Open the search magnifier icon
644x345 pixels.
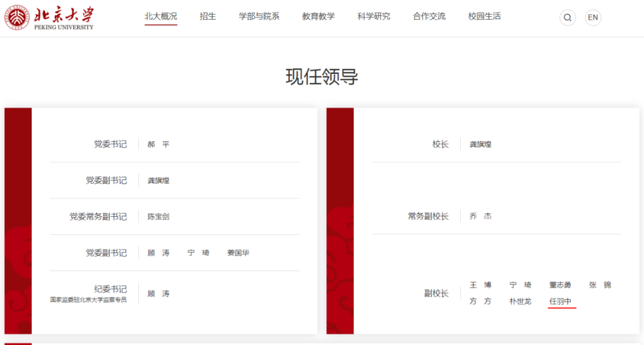(568, 18)
